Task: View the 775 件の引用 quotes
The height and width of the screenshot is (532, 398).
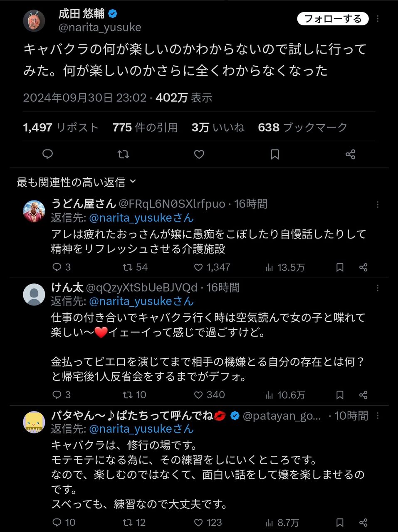Action: [145, 127]
